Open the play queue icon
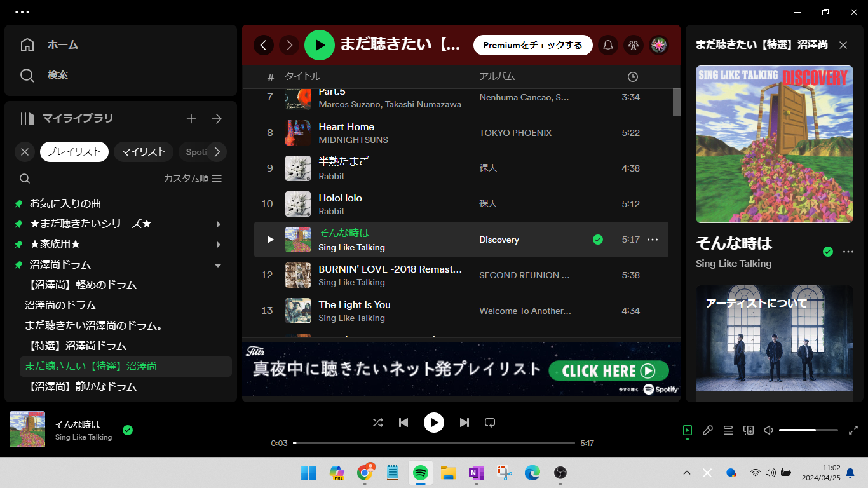 pyautogui.click(x=728, y=430)
